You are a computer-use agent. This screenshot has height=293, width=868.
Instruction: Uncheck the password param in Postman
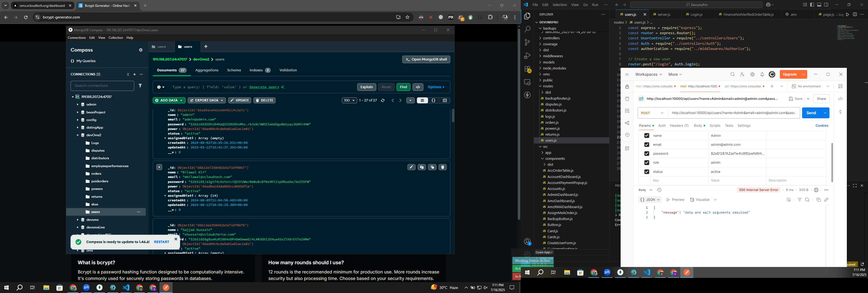coord(646,154)
